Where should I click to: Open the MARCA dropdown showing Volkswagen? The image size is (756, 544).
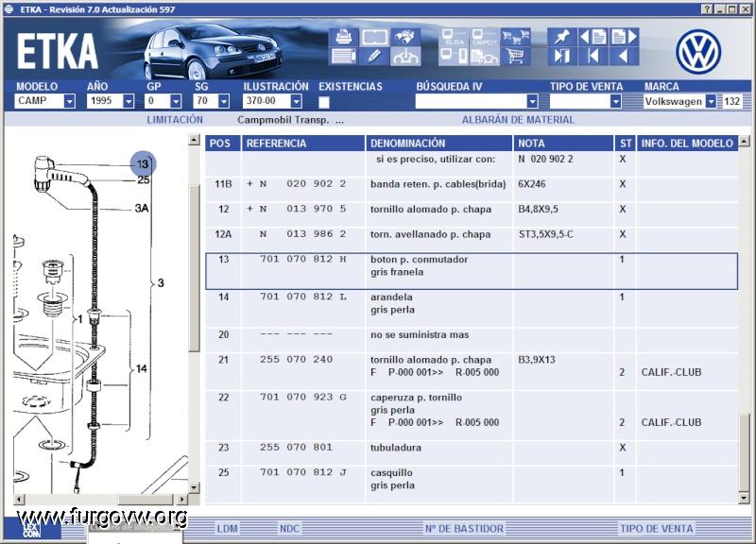click(x=712, y=101)
